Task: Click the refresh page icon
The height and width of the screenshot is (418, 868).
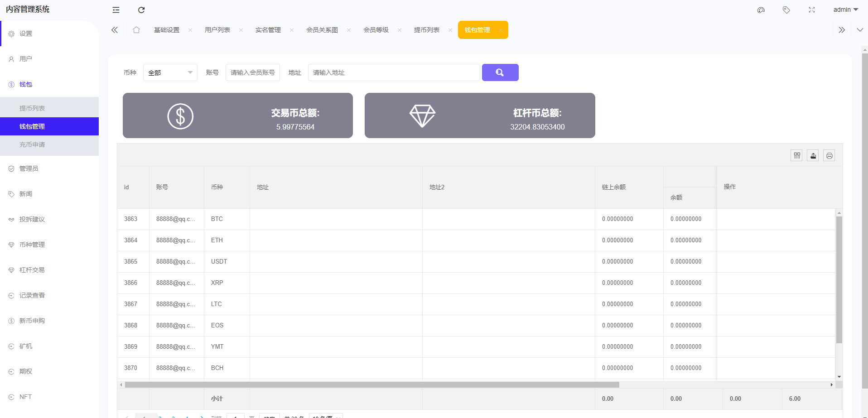Action: point(141,10)
